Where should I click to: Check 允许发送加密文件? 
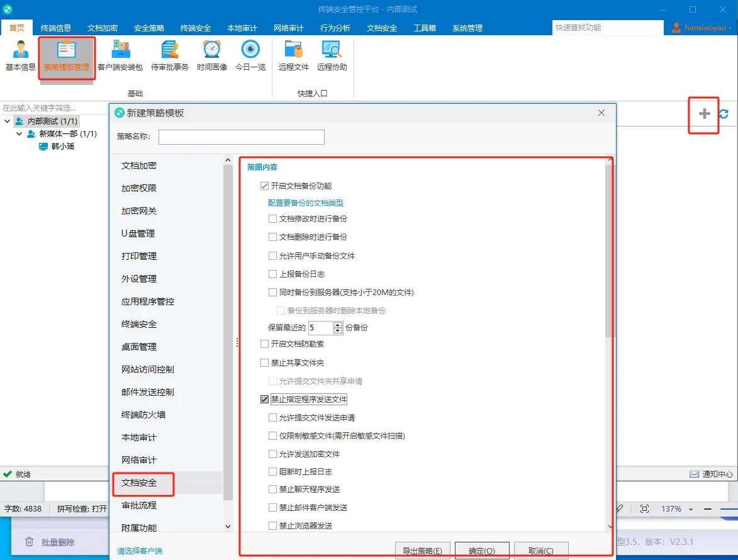[x=272, y=454]
